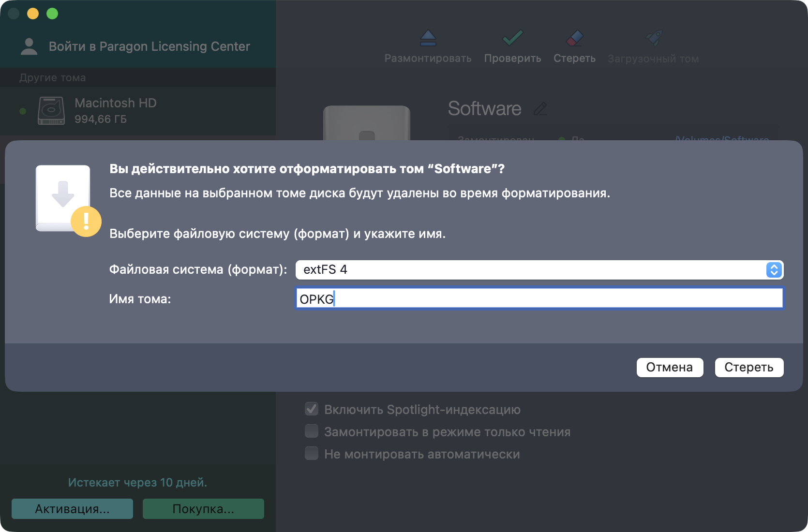Click the Покупка... button

[203, 509]
